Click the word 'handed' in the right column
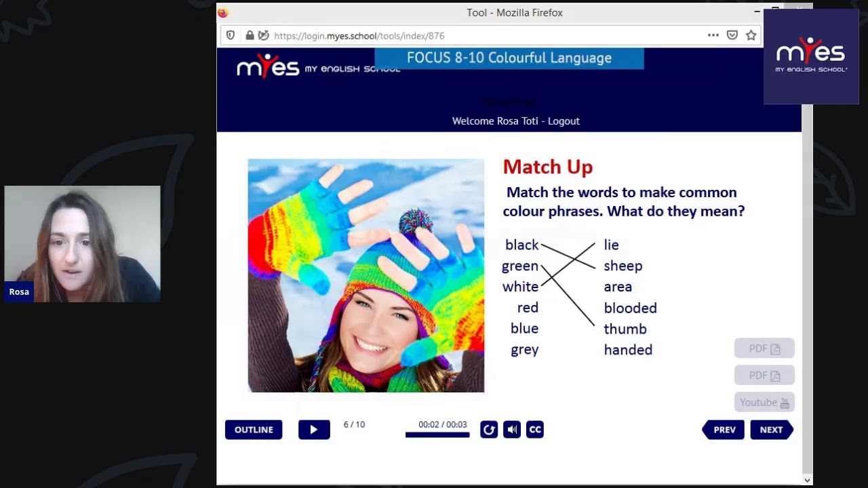Screen dimensions: 868x488 pos(628,350)
